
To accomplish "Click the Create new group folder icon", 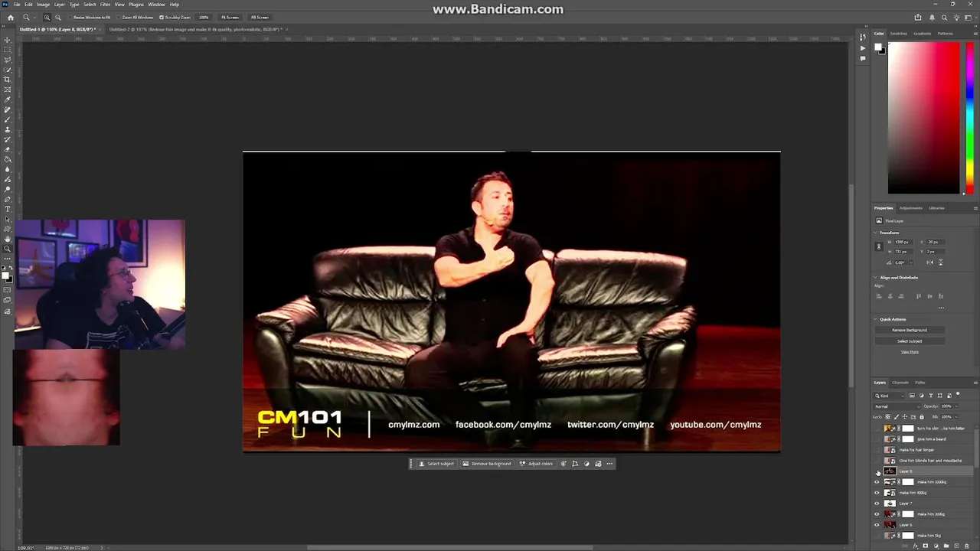I will click(x=946, y=546).
